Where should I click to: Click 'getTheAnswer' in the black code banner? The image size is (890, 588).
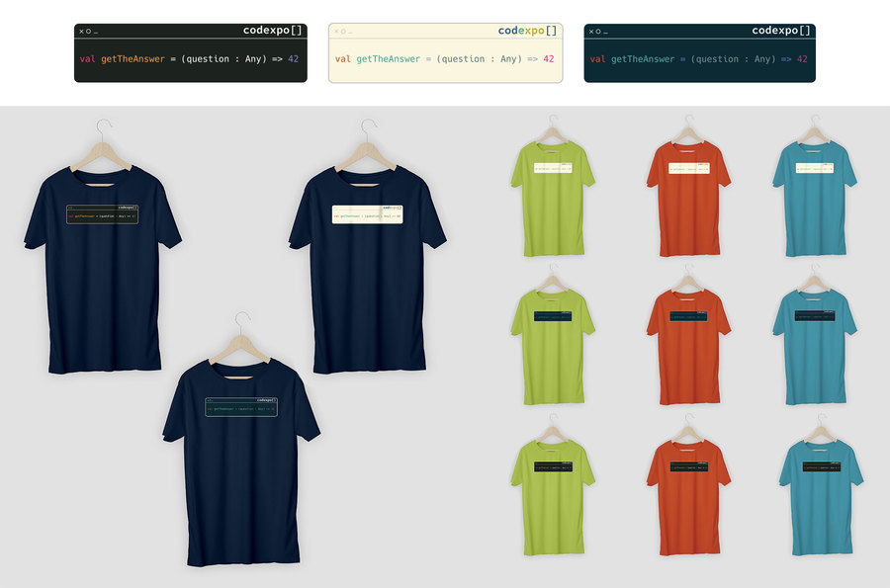click(x=133, y=59)
